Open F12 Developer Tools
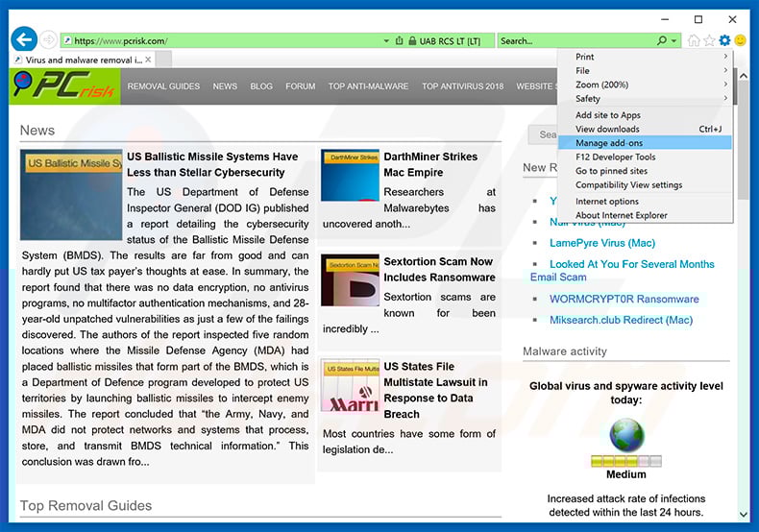Image resolution: width=759 pixels, height=532 pixels. click(646, 157)
